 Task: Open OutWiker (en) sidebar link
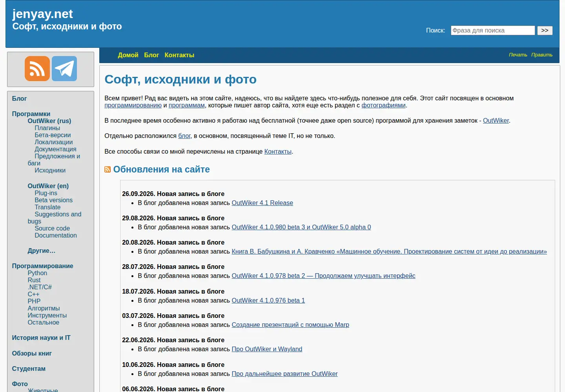(48, 186)
